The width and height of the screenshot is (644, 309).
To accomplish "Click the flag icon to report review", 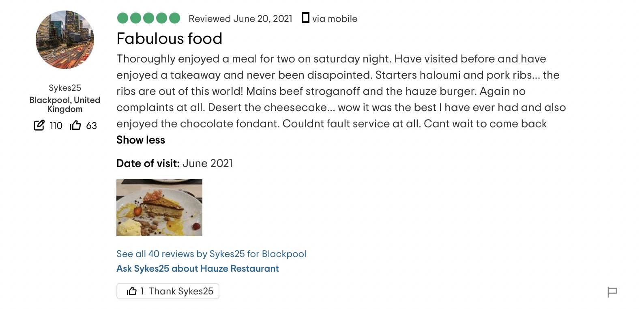I will pos(612,292).
